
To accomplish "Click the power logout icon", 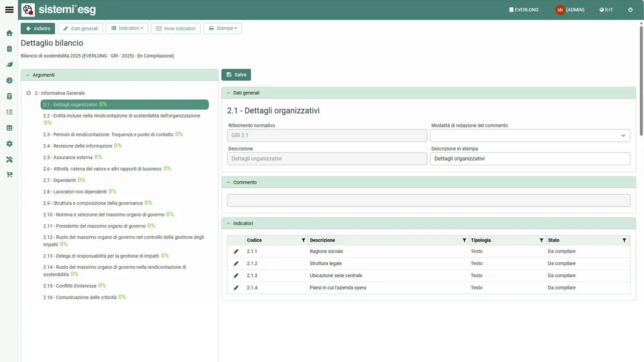I will pyautogui.click(x=630, y=10).
